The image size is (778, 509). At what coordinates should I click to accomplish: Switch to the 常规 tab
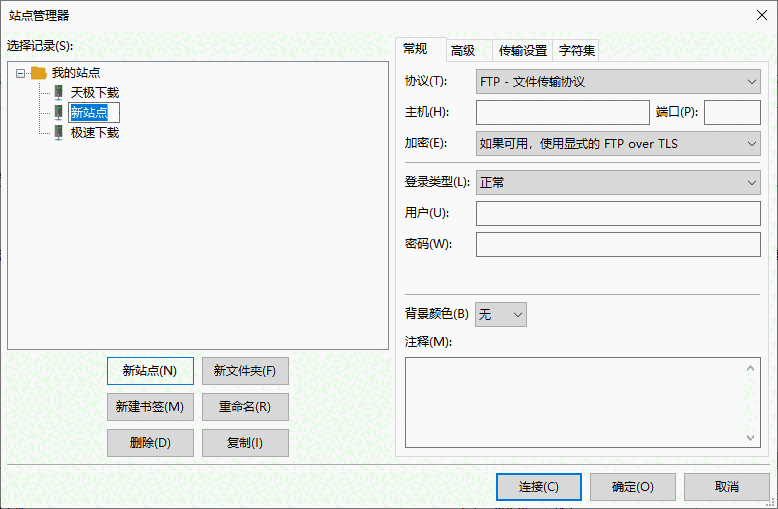[421, 49]
